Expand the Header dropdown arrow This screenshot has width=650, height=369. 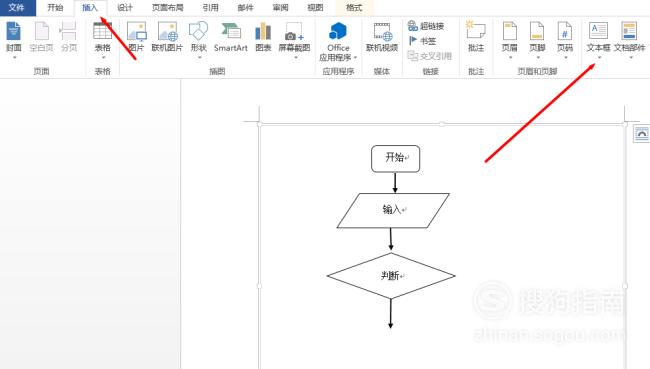click(510, 58)
